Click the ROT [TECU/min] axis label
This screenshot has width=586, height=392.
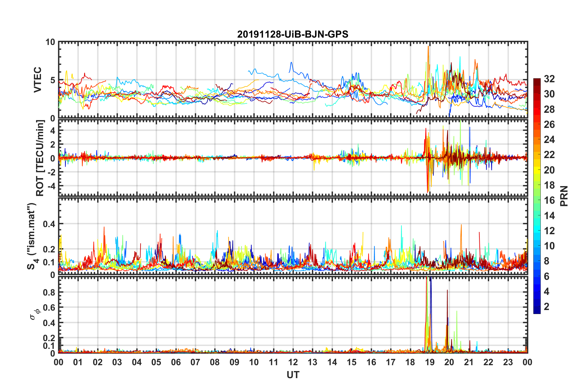(x=40, y=158)
